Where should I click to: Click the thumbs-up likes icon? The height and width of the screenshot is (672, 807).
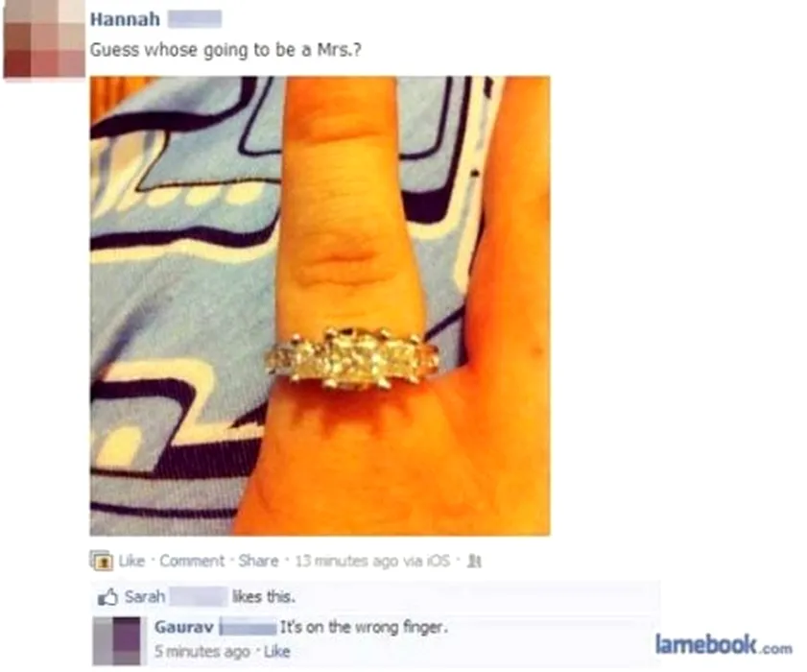107,597
